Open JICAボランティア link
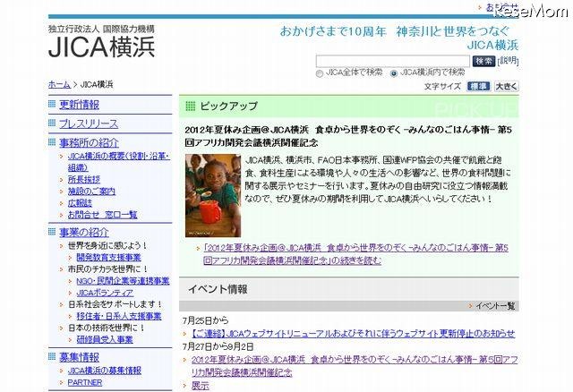 [x=105, y=293]
